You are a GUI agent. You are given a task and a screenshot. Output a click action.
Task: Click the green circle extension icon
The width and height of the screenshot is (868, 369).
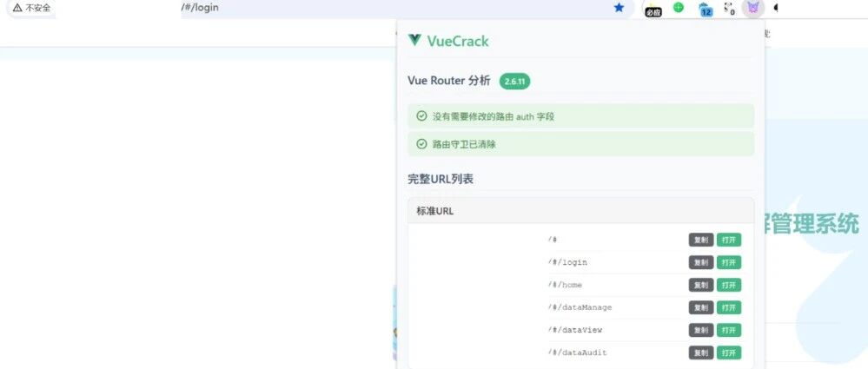[x=678, y=8]
